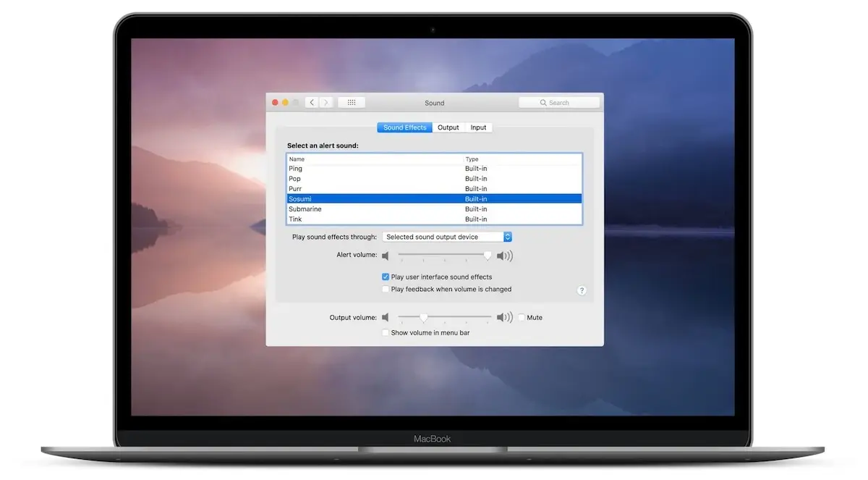Image resolution: width=868 pixels, height=480 pixels.
Task: Click the dropdown stepper arrows on output device menu
Action: [507, 236]
